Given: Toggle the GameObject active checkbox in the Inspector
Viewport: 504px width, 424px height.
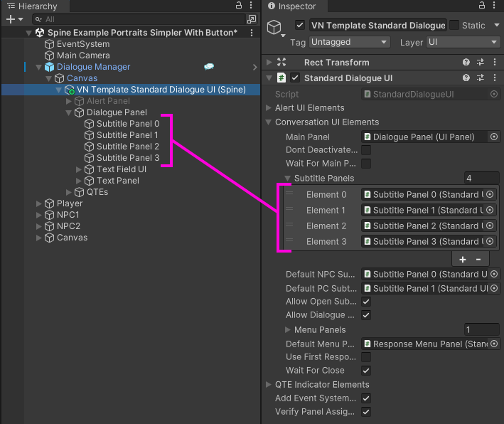Looking at the screenshot, I should (300, 25).
